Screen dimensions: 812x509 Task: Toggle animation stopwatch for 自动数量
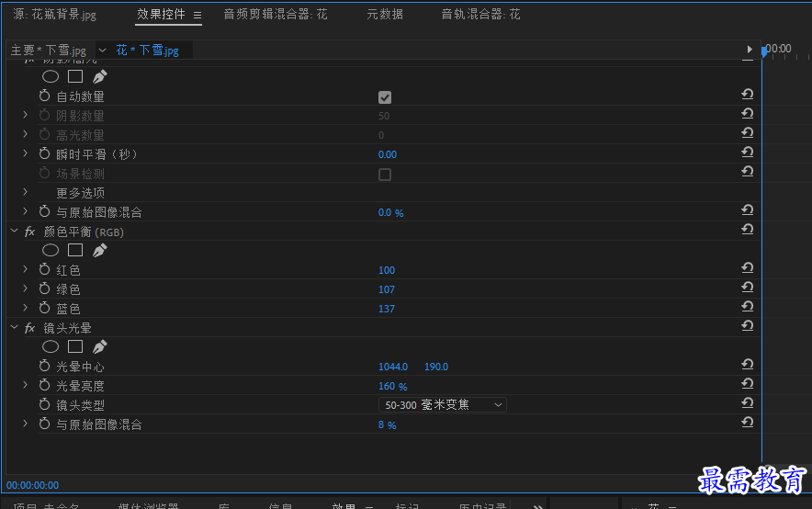(x=44, y=96)
